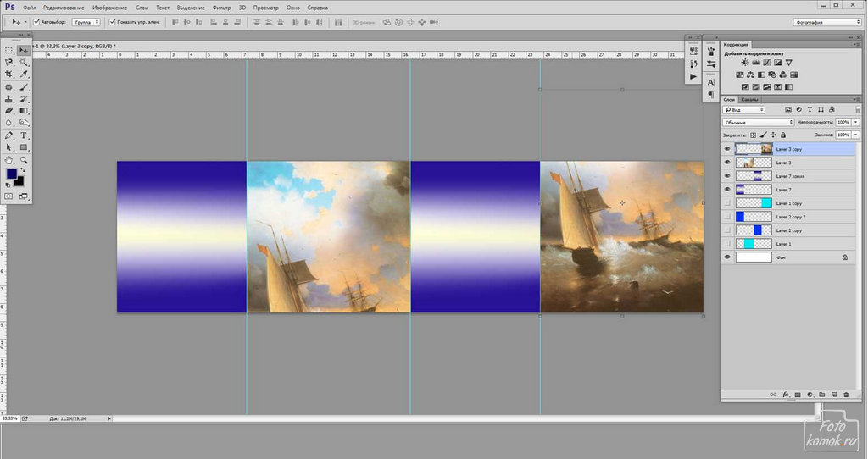Lock all layer attributes icon
868x459 pixels.
(x=782, y=135)
